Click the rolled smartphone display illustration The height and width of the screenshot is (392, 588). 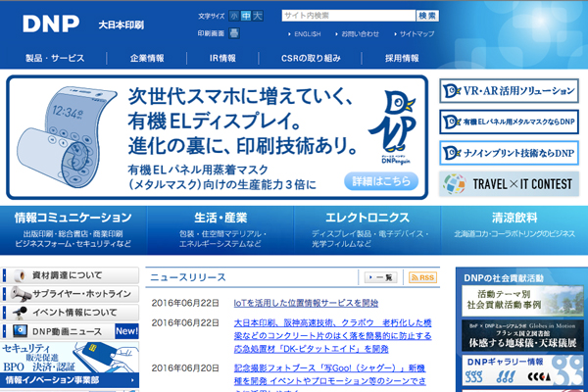pos(67,137)
